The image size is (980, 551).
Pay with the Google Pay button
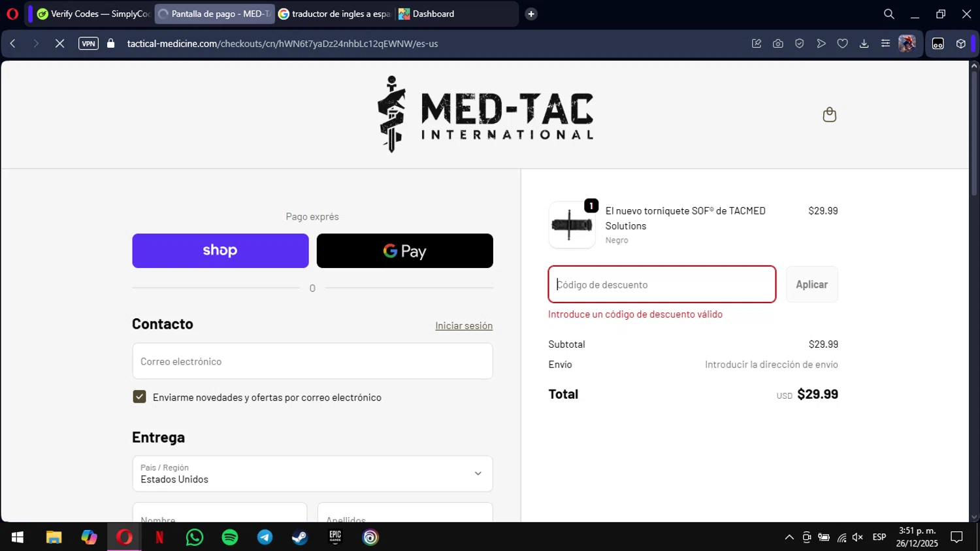pos(404,251)
